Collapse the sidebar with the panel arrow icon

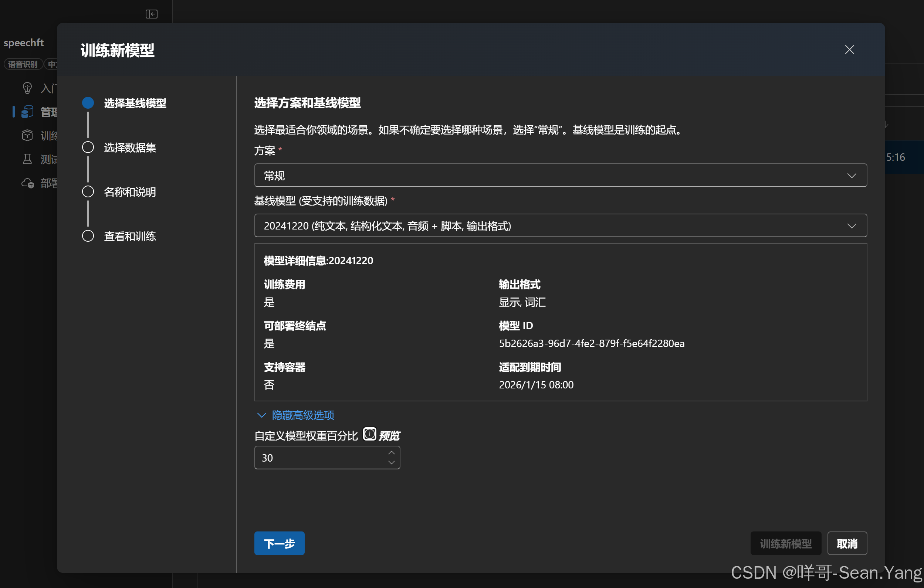coord(152,14)
